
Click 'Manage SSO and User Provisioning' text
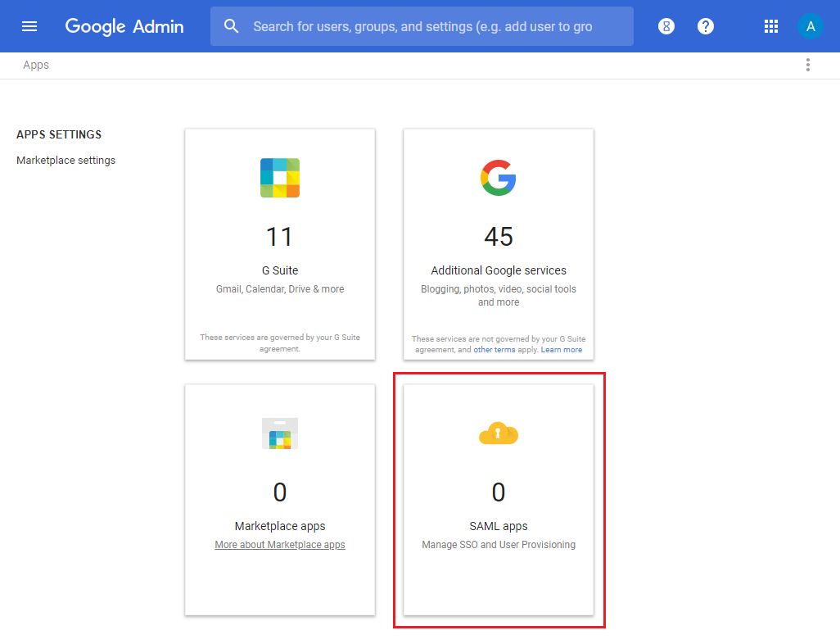pos(499,545)
